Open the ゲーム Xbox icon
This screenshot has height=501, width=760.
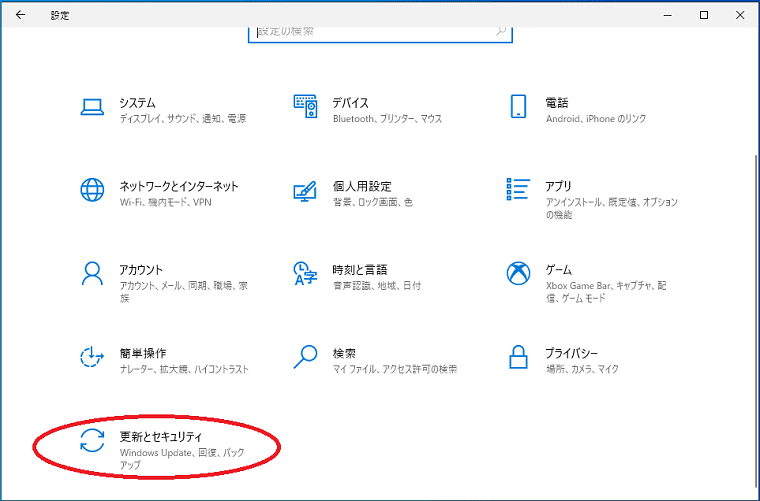pyautogui.click(x=518, y=273)
